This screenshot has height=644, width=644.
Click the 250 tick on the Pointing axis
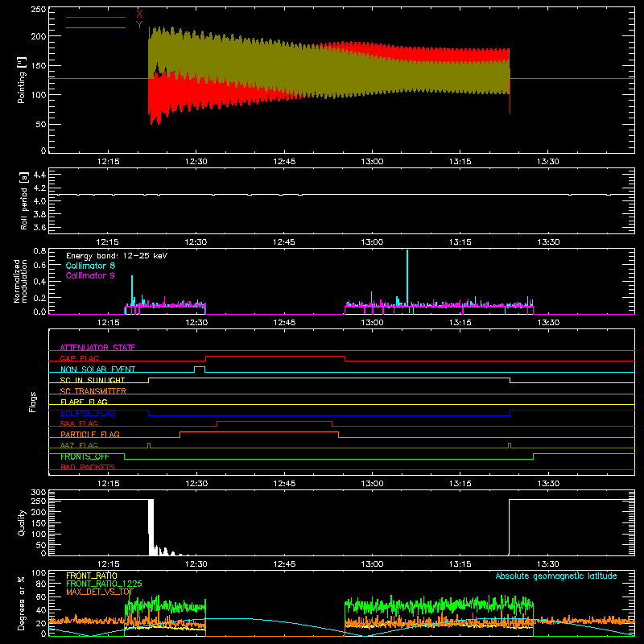[39, 10]
